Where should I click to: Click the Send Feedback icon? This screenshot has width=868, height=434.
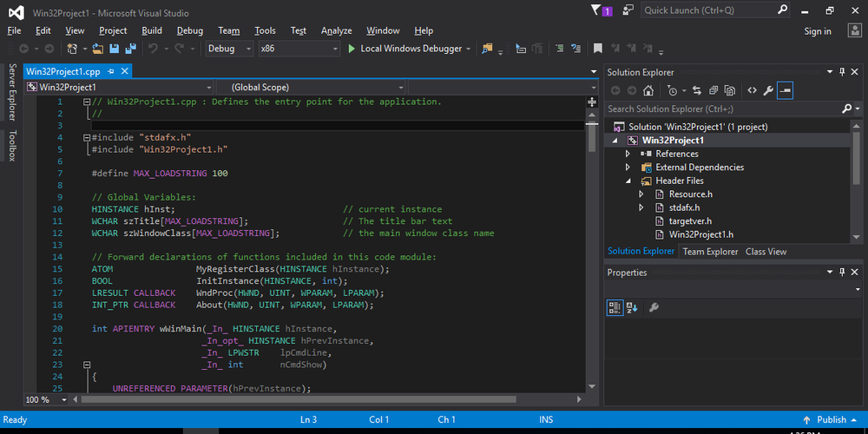click(628, 10)
